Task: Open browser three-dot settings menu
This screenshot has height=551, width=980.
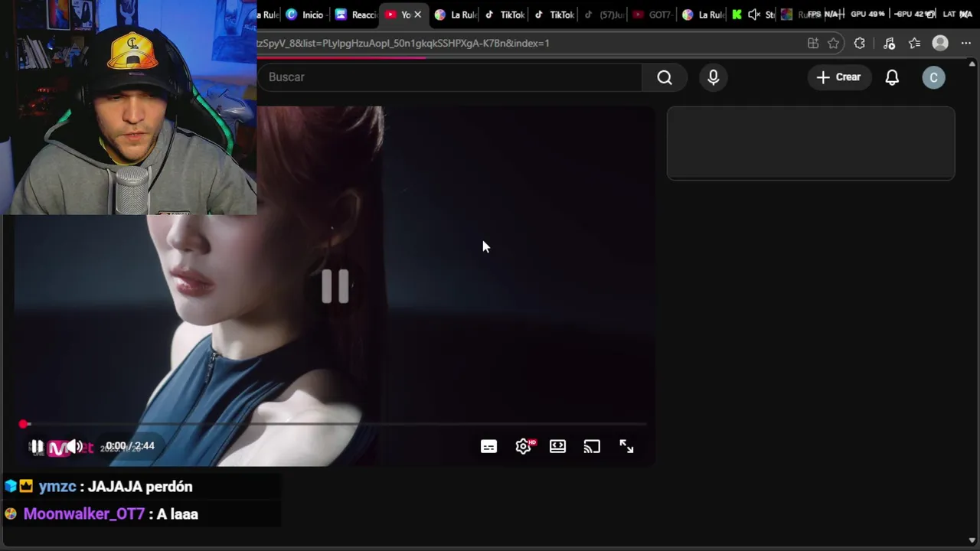Action: pyautogui.click(x=966, y=44)
